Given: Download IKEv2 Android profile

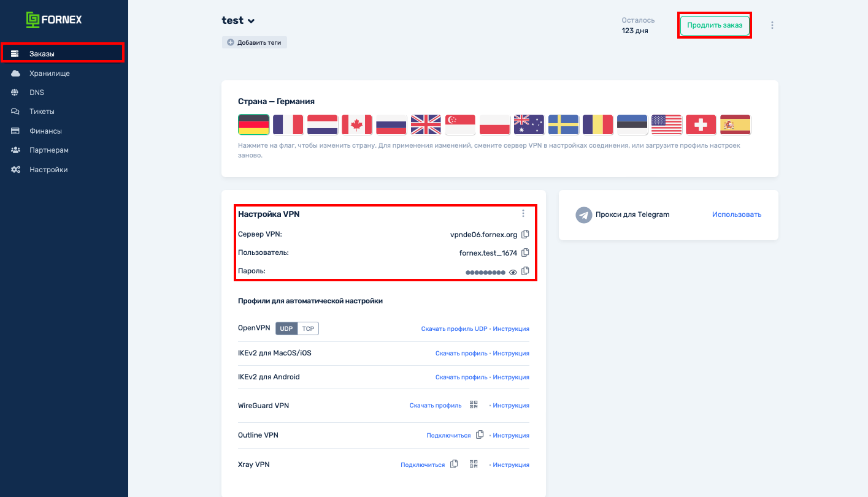Looking at the screenshot, I should [x=461, y=377].
